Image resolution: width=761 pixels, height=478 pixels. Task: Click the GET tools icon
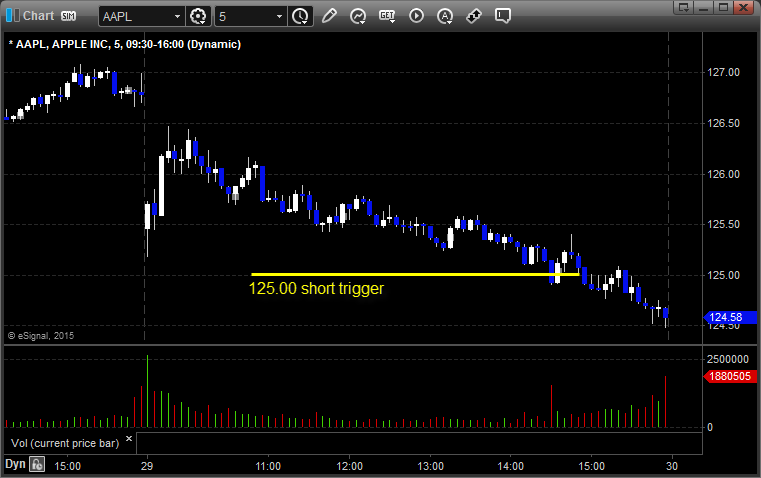click(x=387, y=16)
